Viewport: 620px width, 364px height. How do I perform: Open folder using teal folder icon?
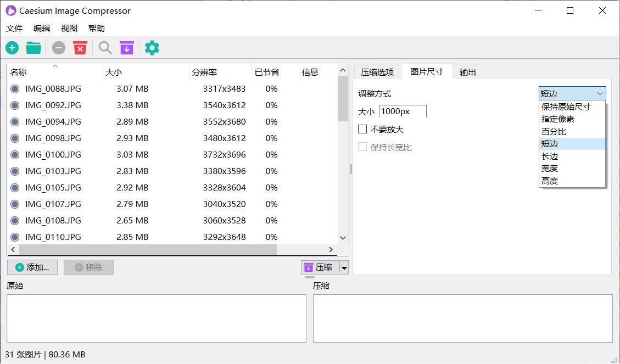point(33,48)
